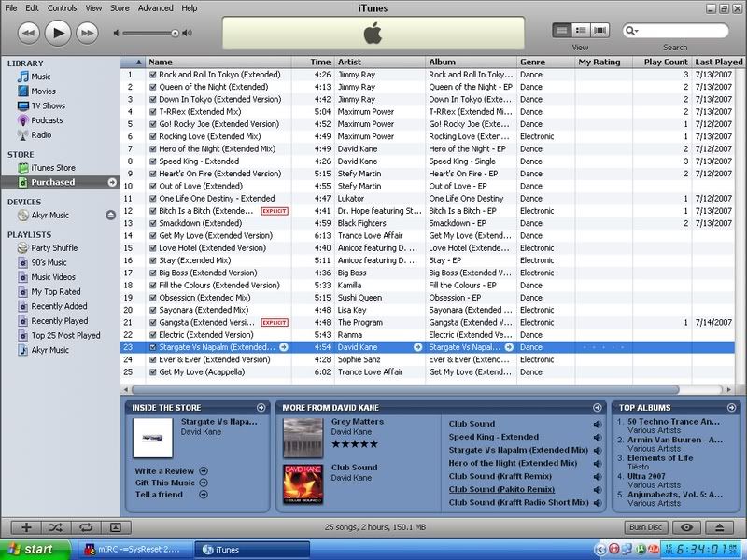The image size is (747, 560).
Task: Uncheck Get My Love (Acappella) checkbox
Action: [153, 372]
